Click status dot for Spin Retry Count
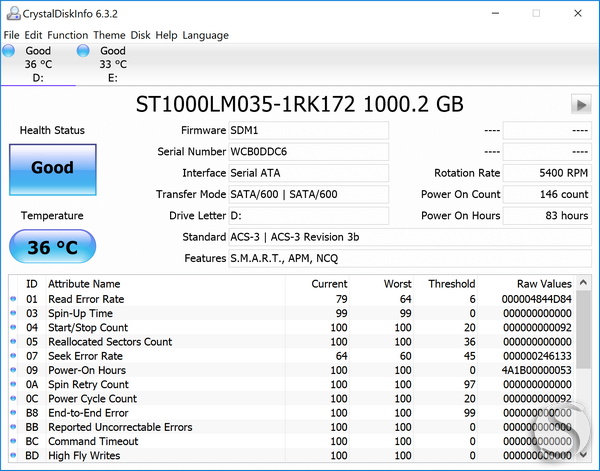 [13, 384]
